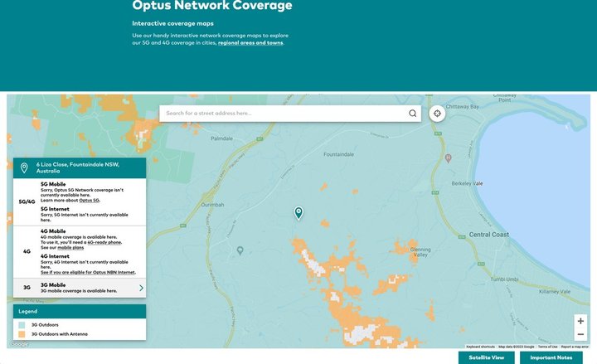This screenshot has height=364, width=597.
Task: Click the Central Coast map label
Action: (x=489, y=235)
